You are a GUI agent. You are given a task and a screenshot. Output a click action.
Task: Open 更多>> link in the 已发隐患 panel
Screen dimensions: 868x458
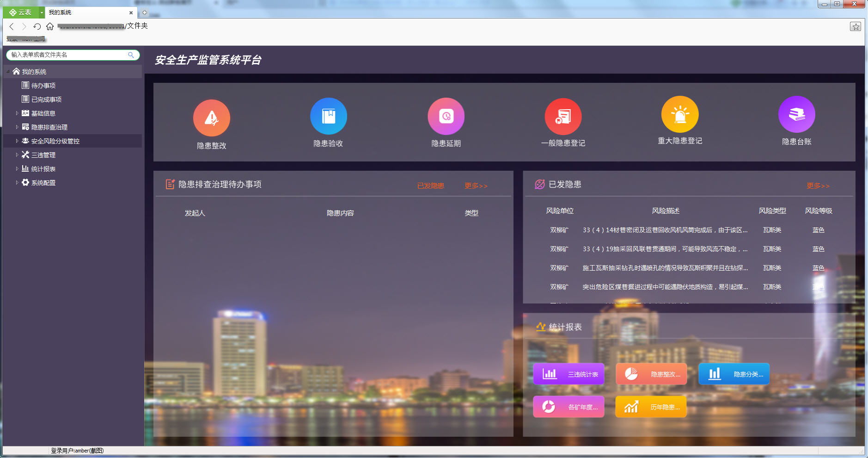pyautogui.click(x=817, y=186)
